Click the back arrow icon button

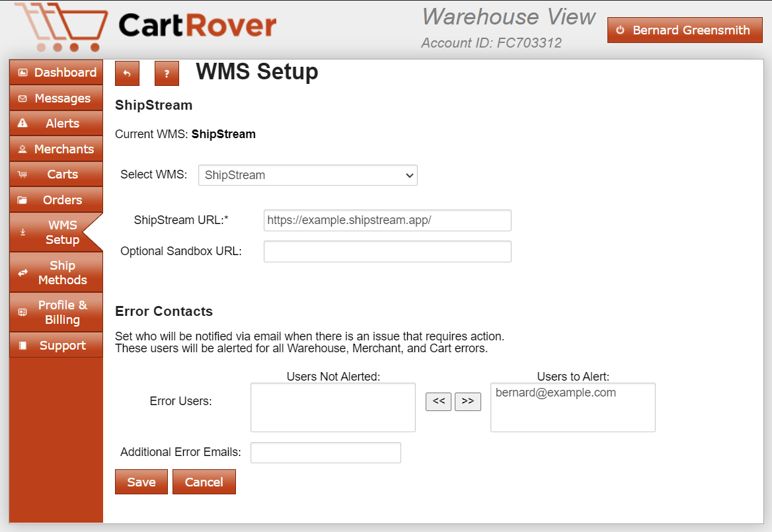127,73
